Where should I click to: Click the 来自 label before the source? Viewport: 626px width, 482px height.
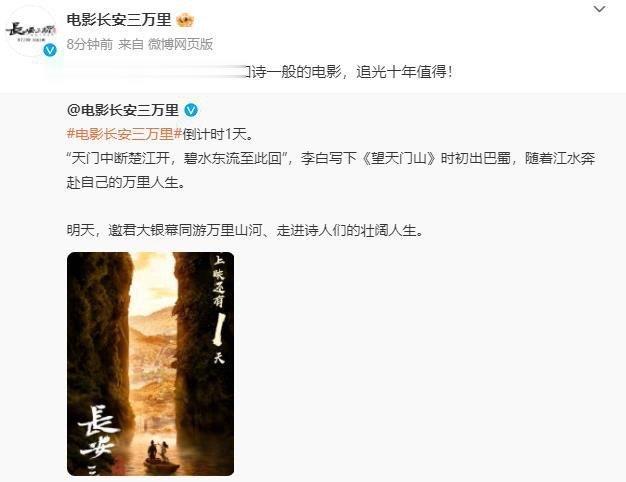(131, 44)
